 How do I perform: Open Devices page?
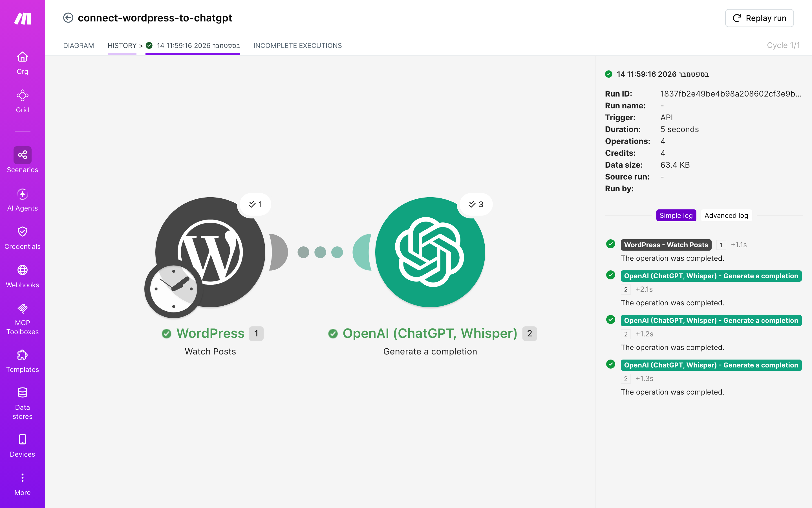click(23, 446)
